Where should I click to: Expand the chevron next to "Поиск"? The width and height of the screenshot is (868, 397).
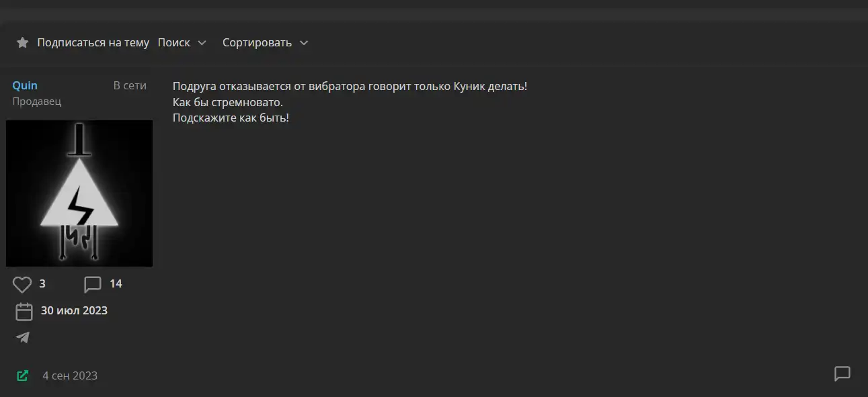pos(202,43)
